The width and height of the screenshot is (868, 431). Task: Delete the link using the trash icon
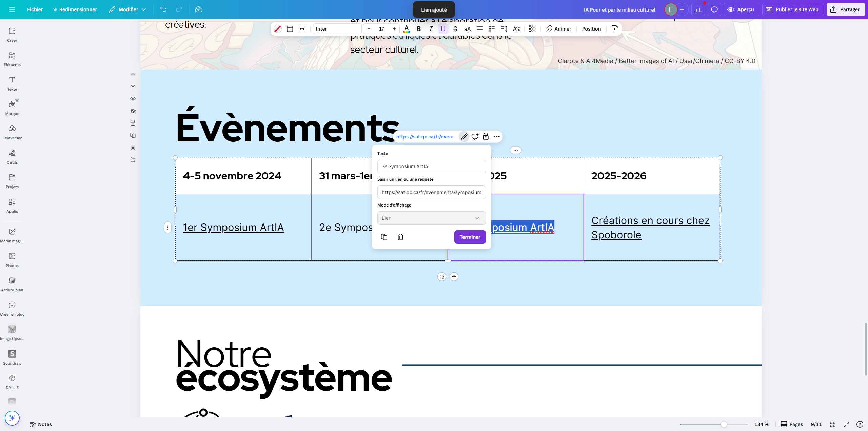tap(400, 237)
